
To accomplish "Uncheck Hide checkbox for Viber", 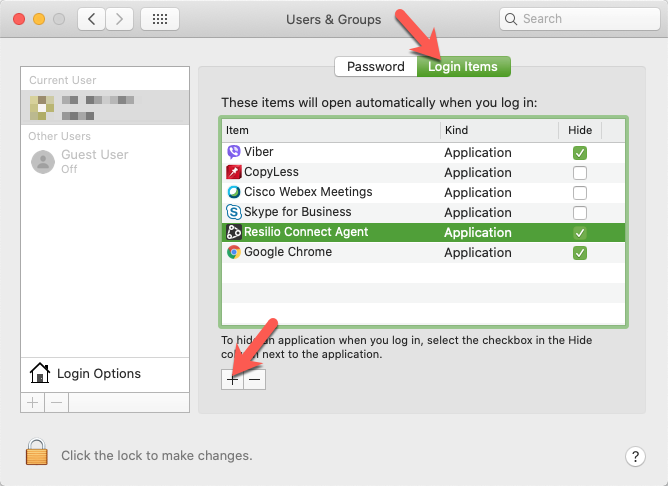I will click(580, 153).
